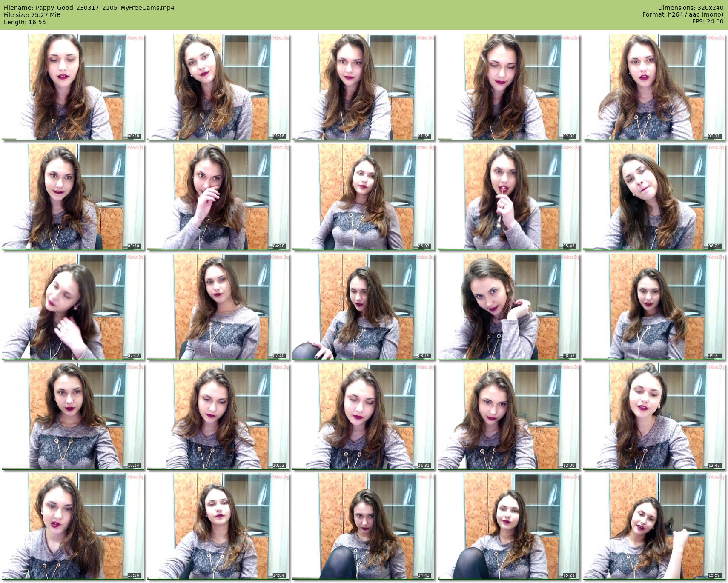This screenshot has width=728, height=583.
Task: Click the final frame at 15:59
Action: (x=654, y=526)
